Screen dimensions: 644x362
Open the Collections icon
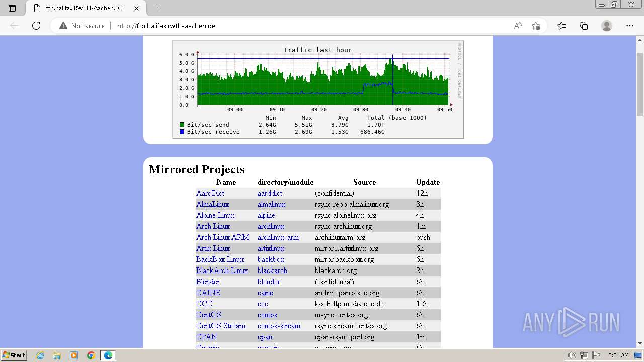(584, 26)
